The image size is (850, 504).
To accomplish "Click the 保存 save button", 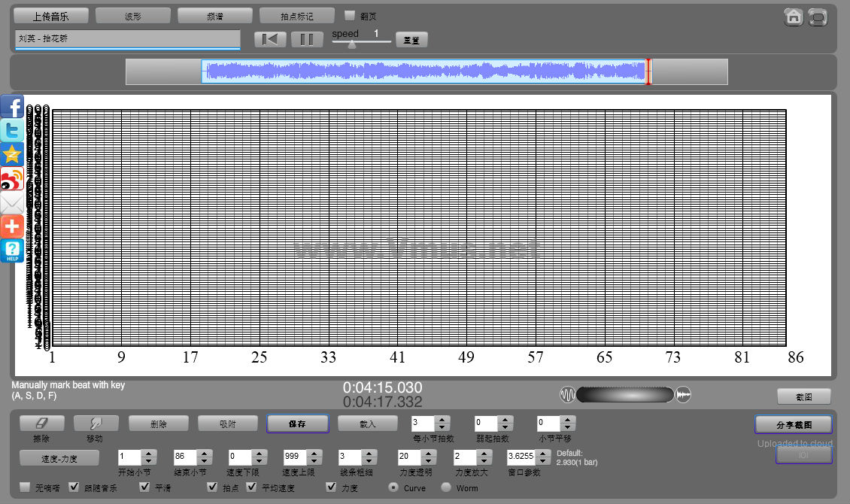I will point(297,424).
